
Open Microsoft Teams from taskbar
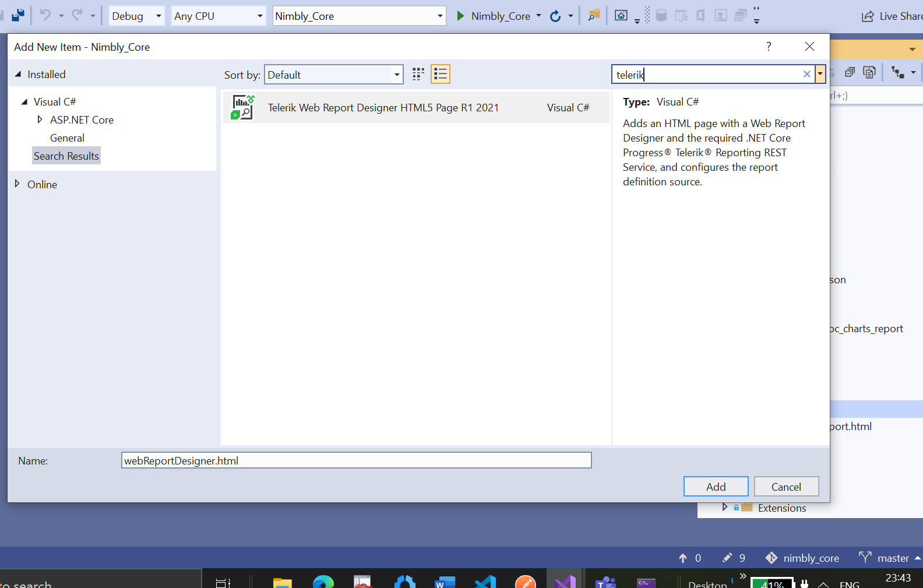point(606,582)
